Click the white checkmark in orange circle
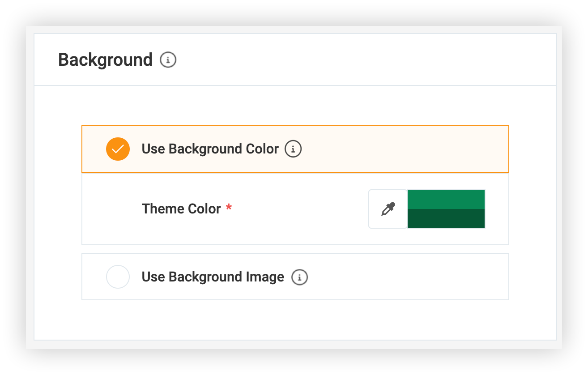This screenshot has width=588, height=375. click(118, 149)
